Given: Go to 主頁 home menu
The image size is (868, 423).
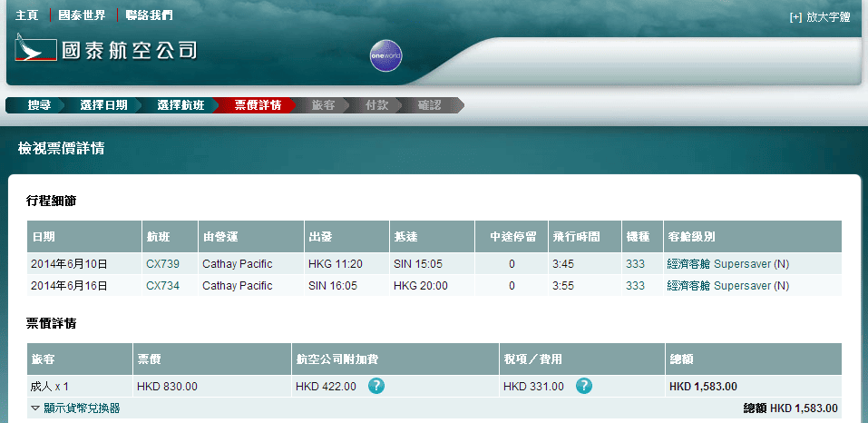Looking at the screenshot, I should (27, 15).
